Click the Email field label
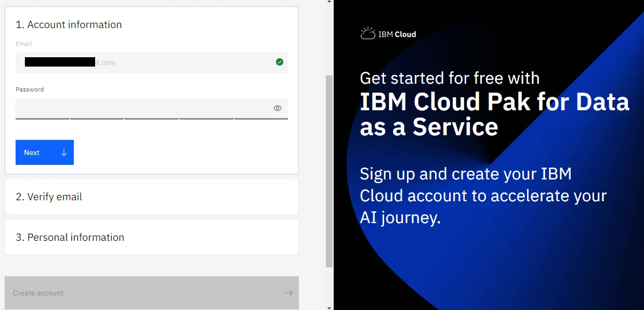644x310 pixels. pos(24,44)
